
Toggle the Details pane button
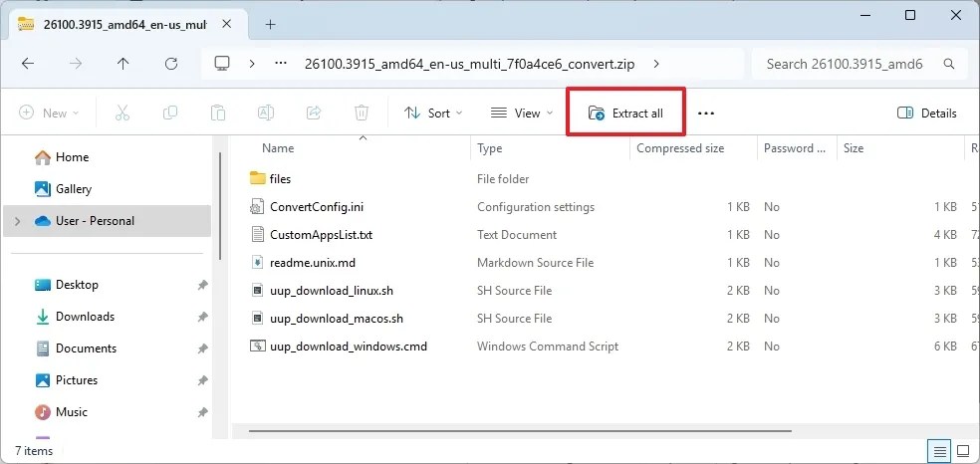click(x=927, y=114)
